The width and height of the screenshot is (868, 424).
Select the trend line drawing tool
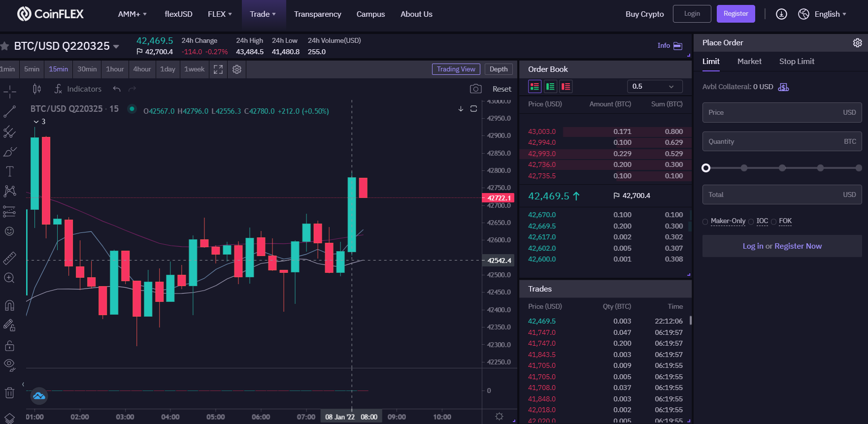coord(9,112)
